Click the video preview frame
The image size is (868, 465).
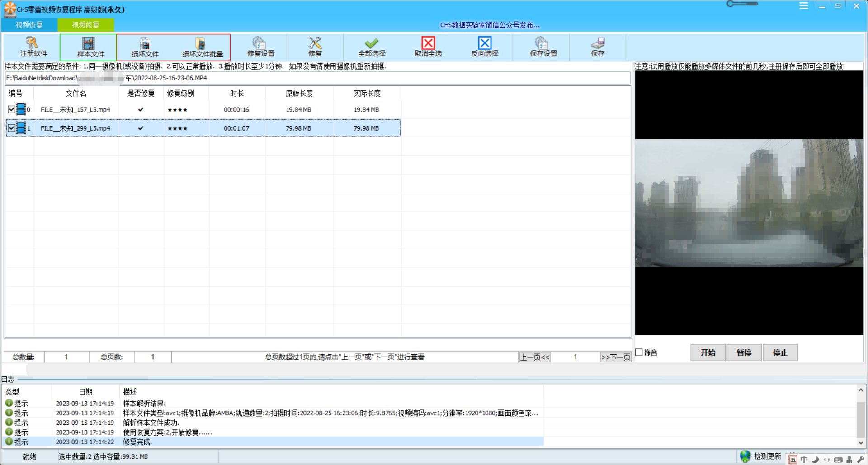click(749, 202)
